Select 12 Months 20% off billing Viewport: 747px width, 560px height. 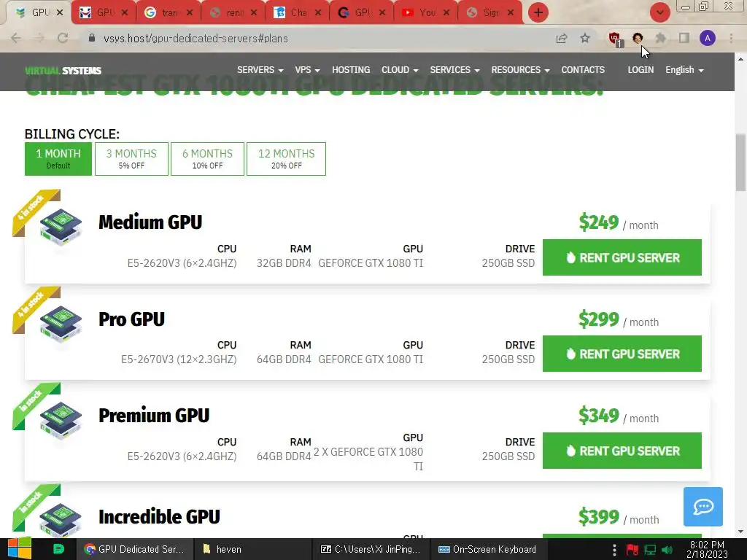[286, 158]
